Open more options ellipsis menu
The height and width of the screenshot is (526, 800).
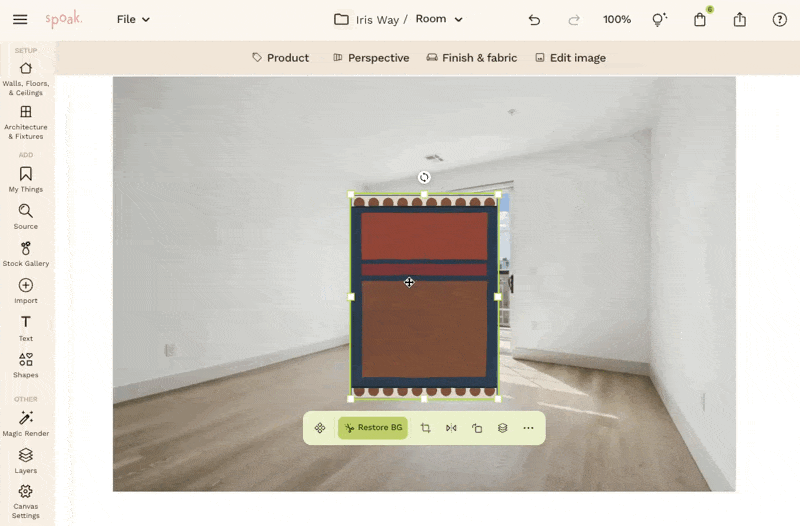528,428
